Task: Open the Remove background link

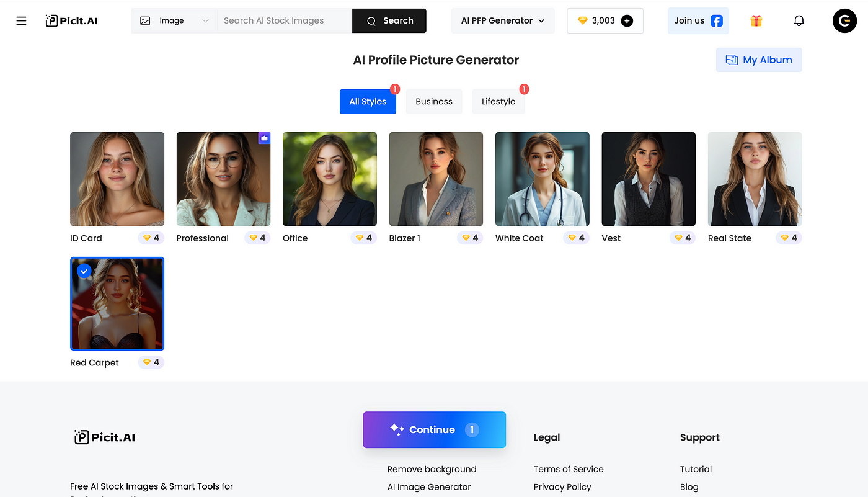Action: point(432,469)
